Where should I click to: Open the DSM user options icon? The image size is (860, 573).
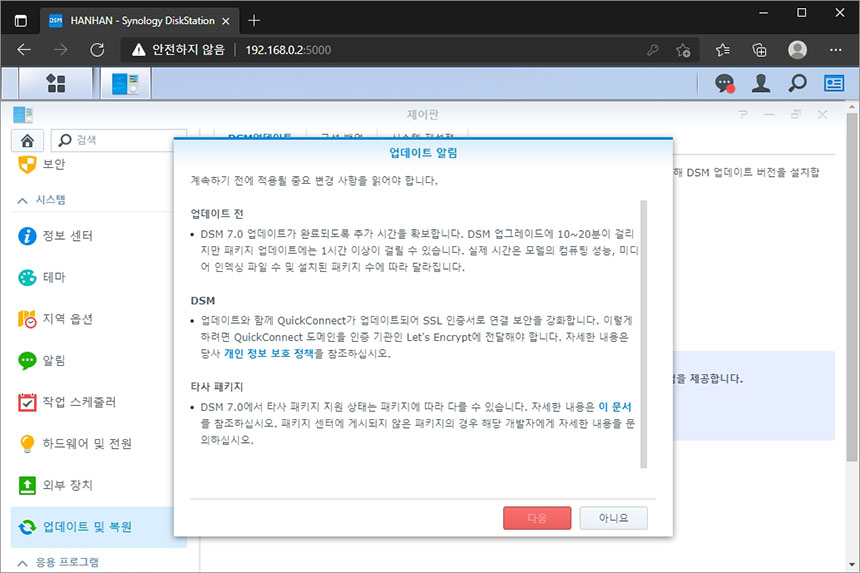tap(761, 83)
